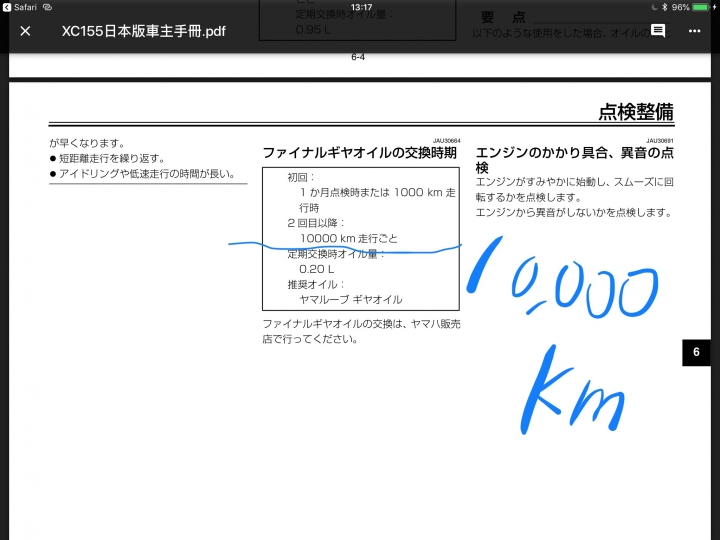Tap the do-not-disturb moon status icon
This screenshot has height=540, width=720.
pos(654,7)
